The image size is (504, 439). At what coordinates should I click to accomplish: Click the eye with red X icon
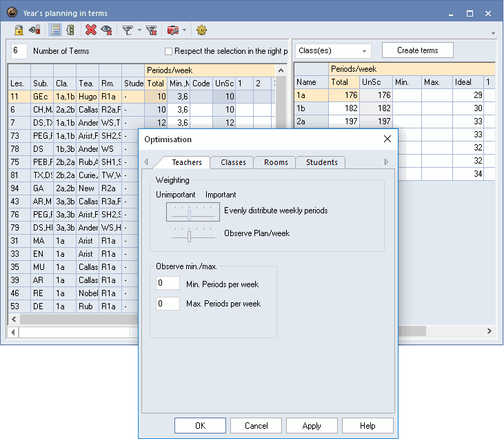(x=106, y=30)
